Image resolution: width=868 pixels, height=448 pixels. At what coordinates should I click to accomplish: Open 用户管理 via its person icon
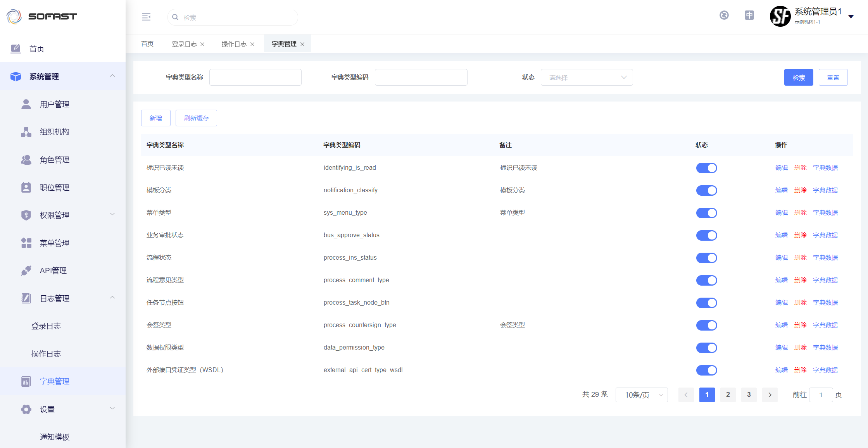(x=26, y=104)
